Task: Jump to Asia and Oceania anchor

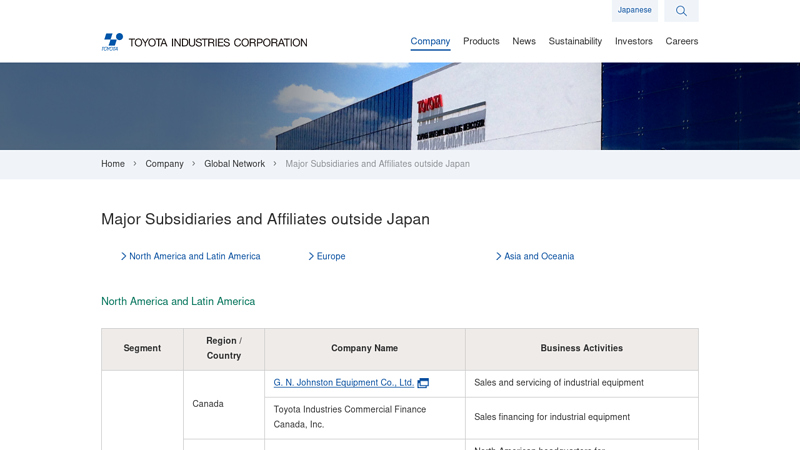Action: [x=535, y=256]
